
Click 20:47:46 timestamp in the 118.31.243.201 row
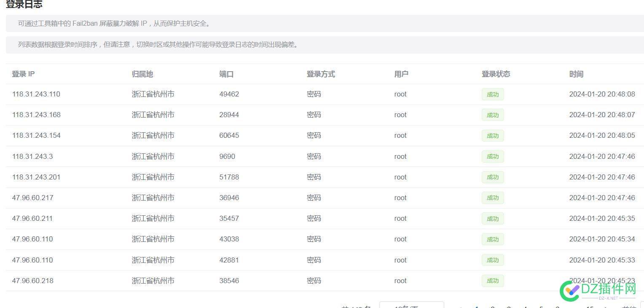click(x=602, y=177)
